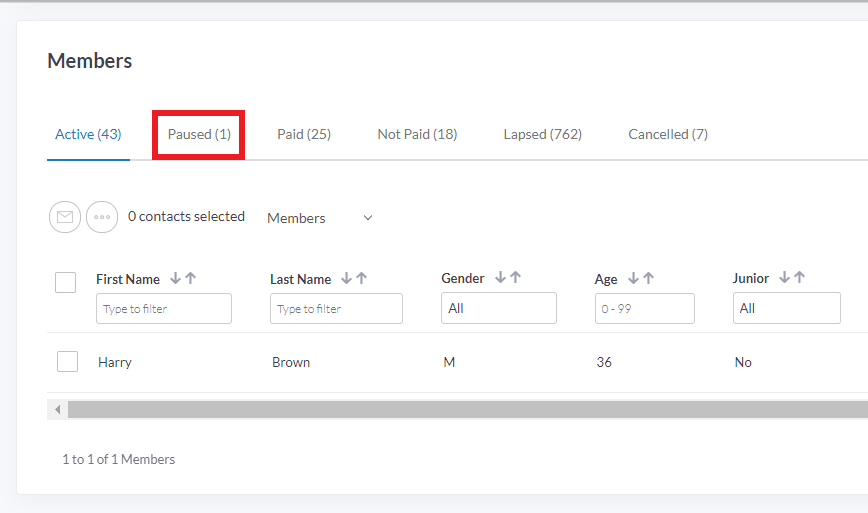Tick the select-all header checkbox
This screenshot has height=513, width=868.
[x=66, y=282]
